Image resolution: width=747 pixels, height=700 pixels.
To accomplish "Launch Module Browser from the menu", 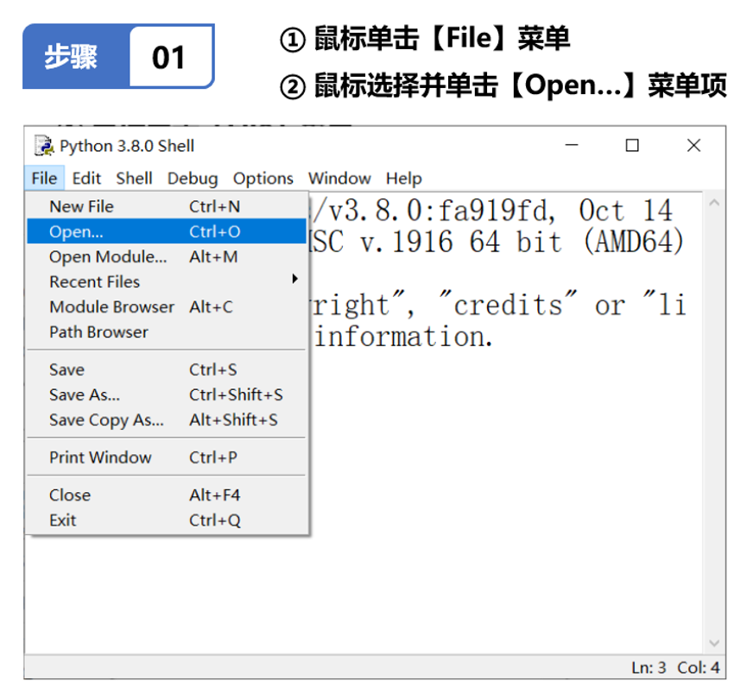I will click(x=167, y=307).
